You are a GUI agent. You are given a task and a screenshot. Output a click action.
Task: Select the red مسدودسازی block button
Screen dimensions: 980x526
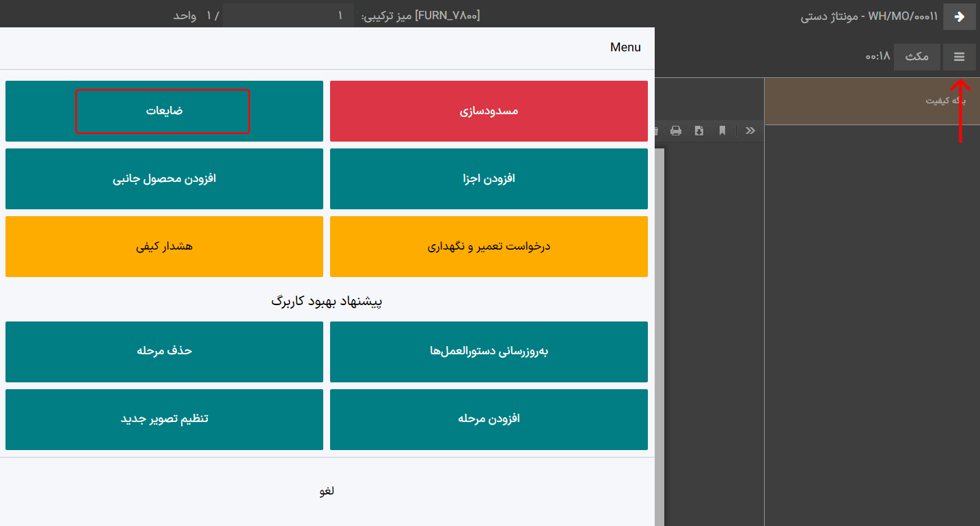click(x=489, y=111)
